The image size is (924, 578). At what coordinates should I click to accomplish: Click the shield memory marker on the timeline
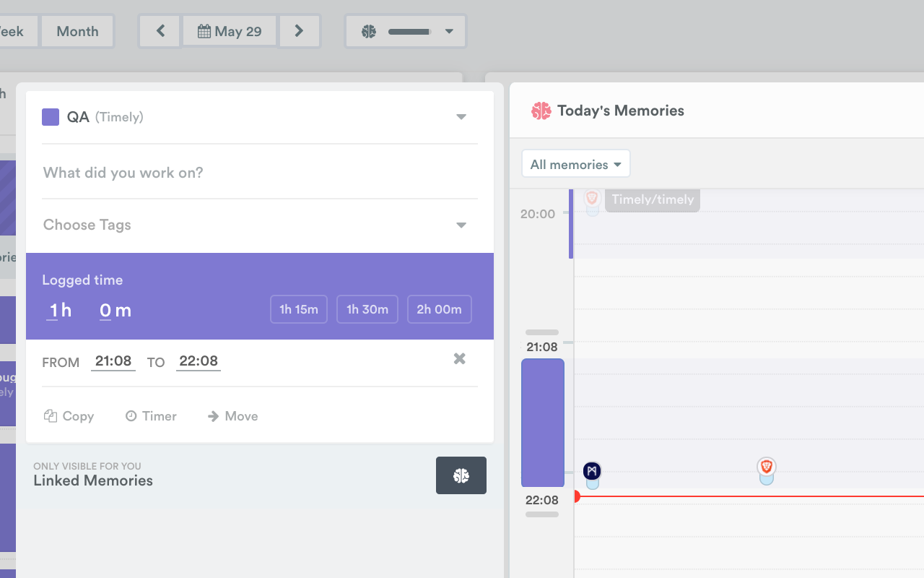(766, 470)
